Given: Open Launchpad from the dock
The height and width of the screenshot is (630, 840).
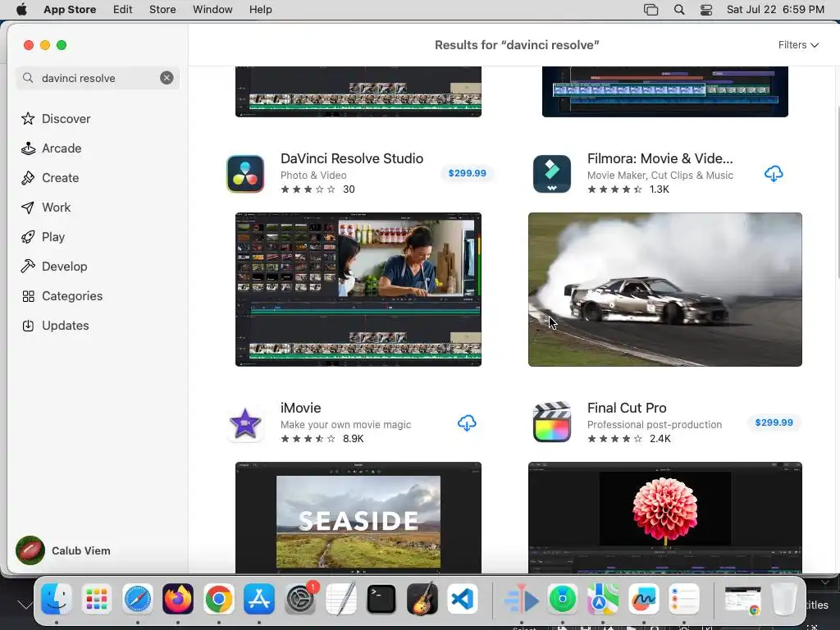Looking at the screenshot, I should (x=97, y=599).
